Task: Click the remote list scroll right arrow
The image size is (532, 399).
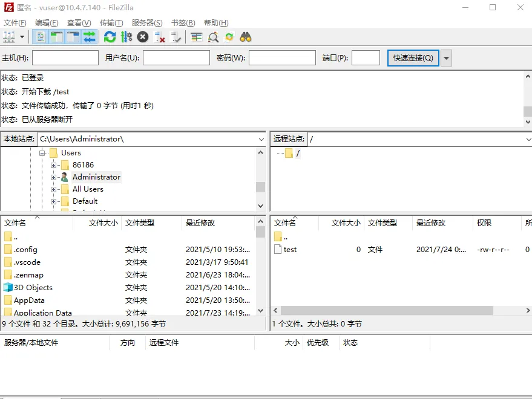Action: pos(528,310)
